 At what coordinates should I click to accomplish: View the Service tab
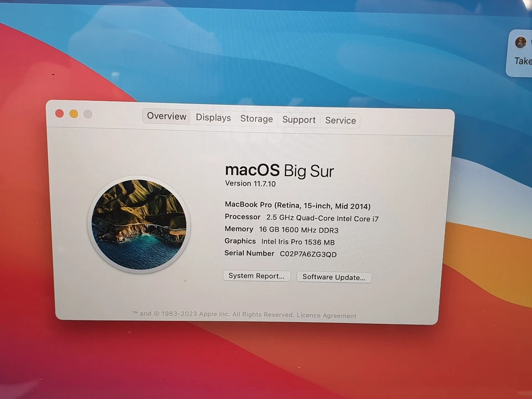click(340, 120)
